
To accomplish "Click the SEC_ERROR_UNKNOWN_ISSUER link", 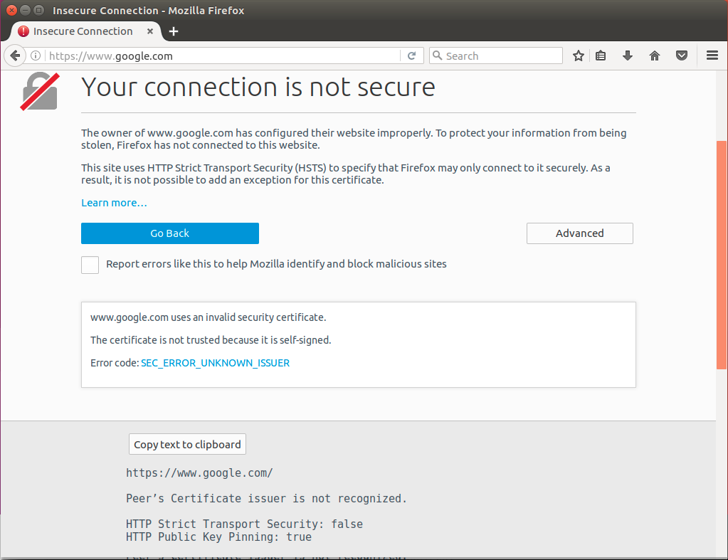I will (x=215, y=363).
